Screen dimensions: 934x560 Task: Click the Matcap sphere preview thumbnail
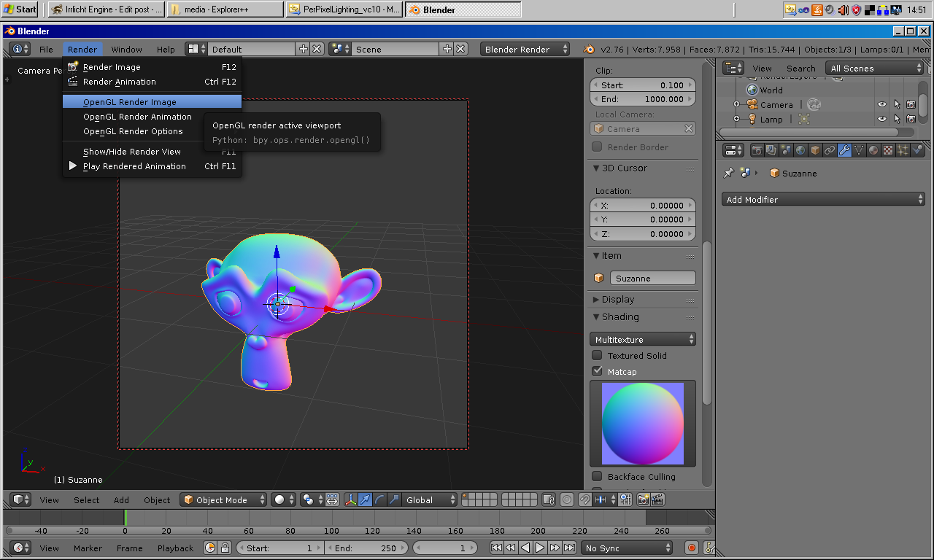pos(643,424)
